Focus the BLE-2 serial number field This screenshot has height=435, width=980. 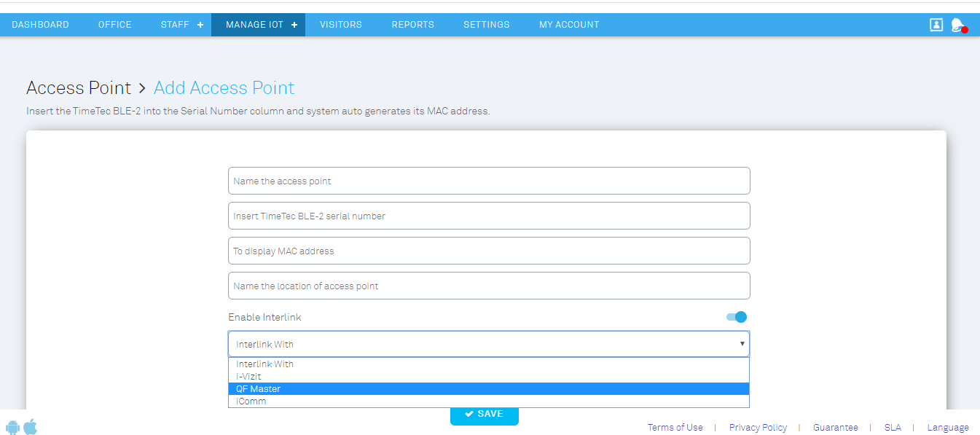point(489,216)
